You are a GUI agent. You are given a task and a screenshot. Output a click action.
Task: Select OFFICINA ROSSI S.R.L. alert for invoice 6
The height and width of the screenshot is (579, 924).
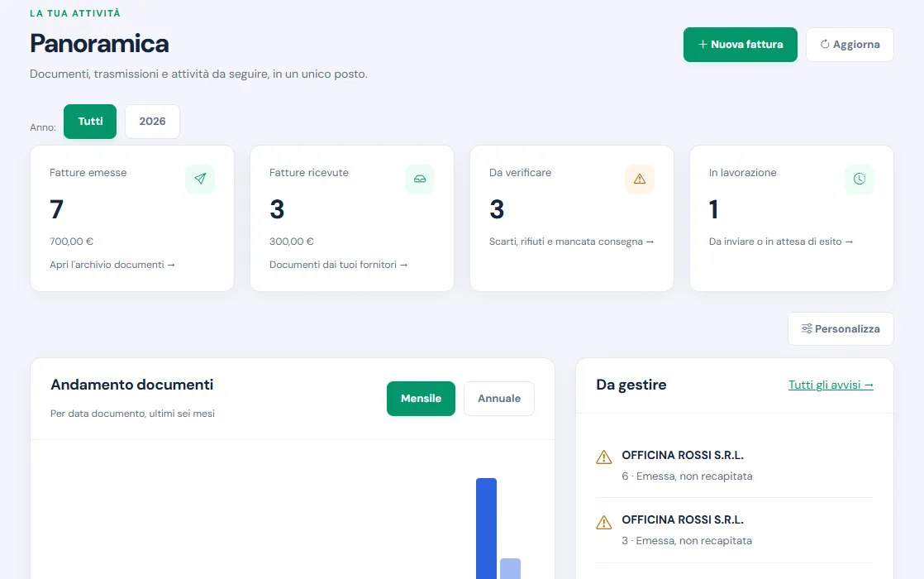(x=734, y=466)
